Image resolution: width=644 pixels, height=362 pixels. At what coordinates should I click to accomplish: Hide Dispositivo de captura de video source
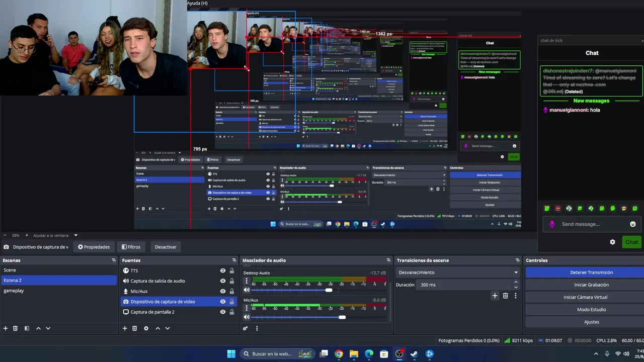pyautogui.click(x=223, y=302)
